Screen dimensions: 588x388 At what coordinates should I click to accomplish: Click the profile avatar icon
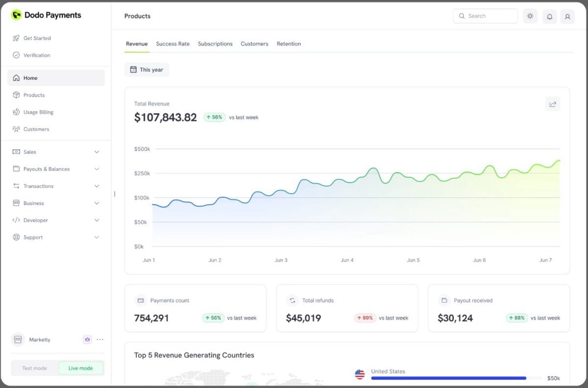tap(567, 16)
